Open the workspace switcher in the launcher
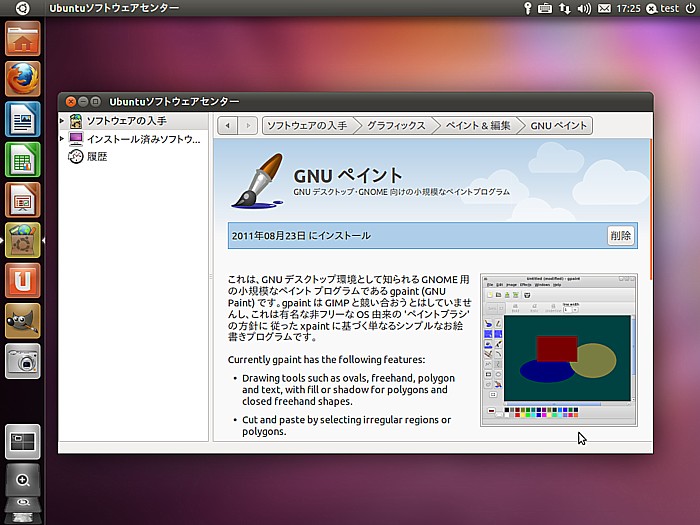 [23, 442]
